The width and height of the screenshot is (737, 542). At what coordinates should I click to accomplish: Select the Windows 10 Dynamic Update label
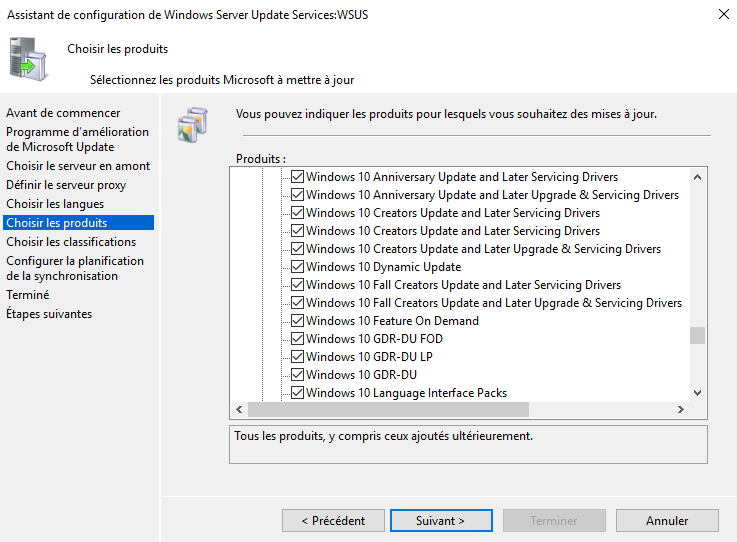[x=384, y=267]
